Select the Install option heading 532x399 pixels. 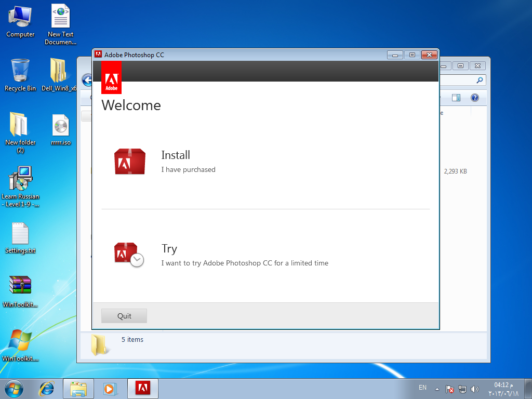click(176, 155)
